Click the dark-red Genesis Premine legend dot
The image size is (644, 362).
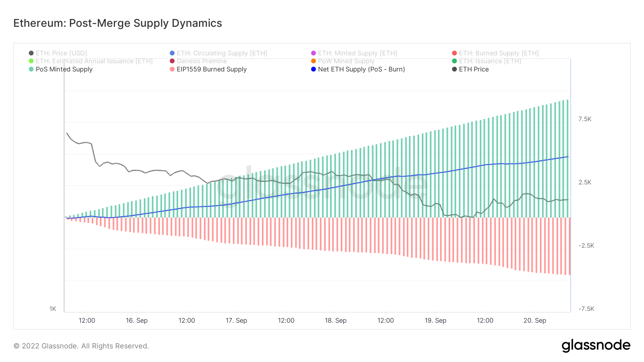click(172, 61)
